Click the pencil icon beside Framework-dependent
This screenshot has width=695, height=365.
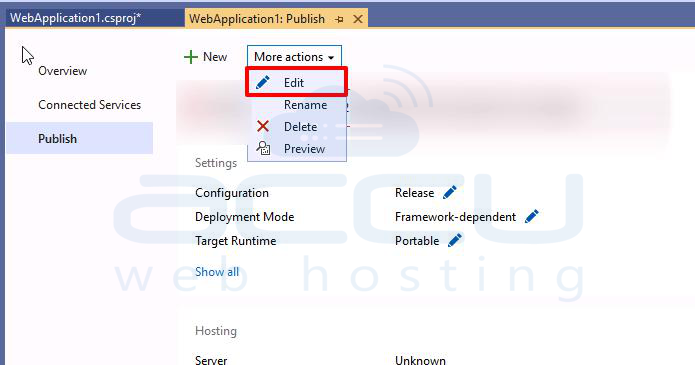[531, 216]
